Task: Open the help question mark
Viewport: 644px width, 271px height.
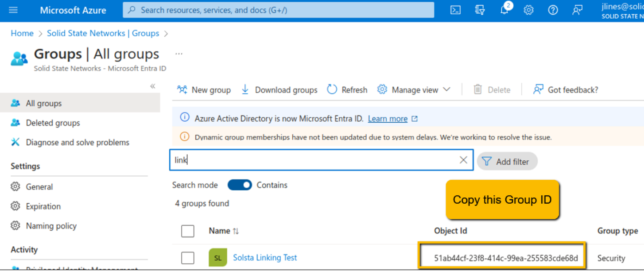Action: (553, 10)
